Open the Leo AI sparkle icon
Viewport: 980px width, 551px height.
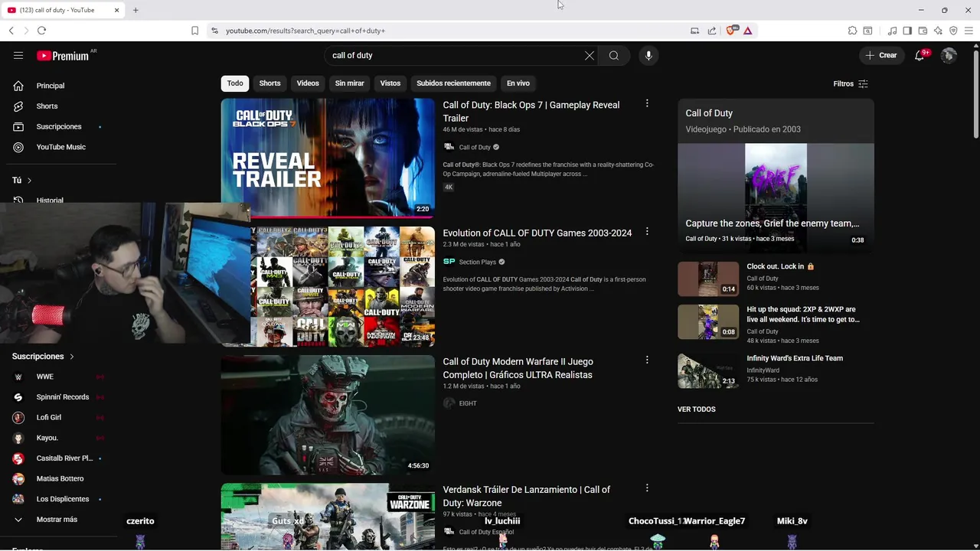pos(938,31)
